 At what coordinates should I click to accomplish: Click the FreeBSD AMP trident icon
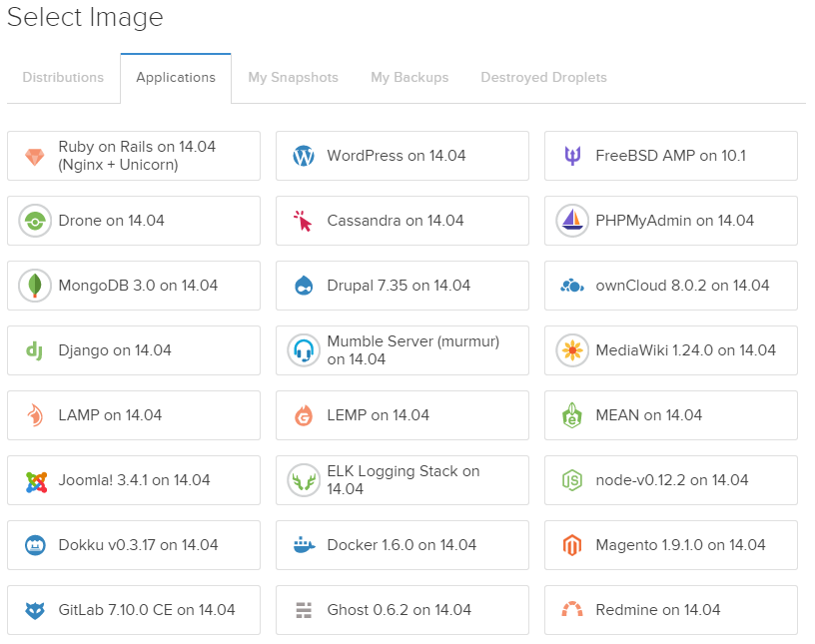coord(572,156)
